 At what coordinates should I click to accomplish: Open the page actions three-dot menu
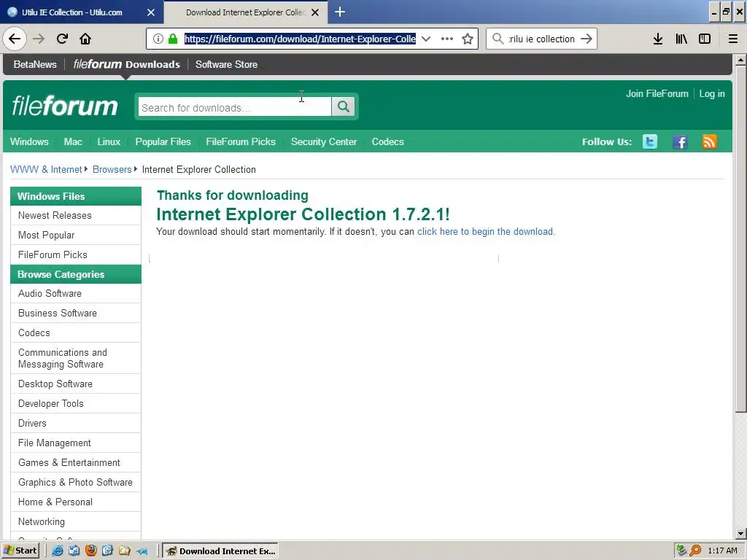(x=447, y=39)
